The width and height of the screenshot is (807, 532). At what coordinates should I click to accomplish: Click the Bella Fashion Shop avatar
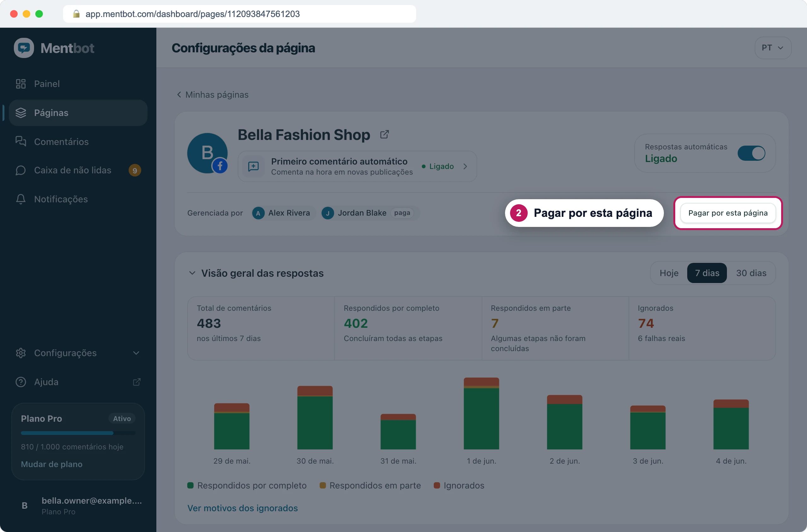pos(207,153)
